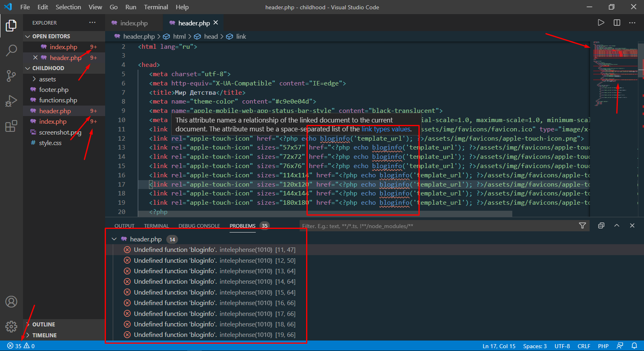The height and width of the screenshot is (351, 644).
Task: Change language mode via PHP
Action: (x=603, y=346)
